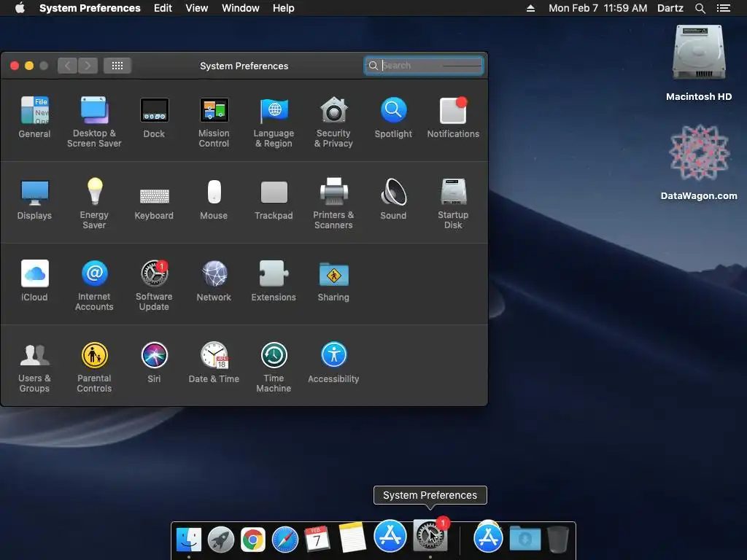Open the View menu
Screen dimensions: 747x560
tap(197, 8)
